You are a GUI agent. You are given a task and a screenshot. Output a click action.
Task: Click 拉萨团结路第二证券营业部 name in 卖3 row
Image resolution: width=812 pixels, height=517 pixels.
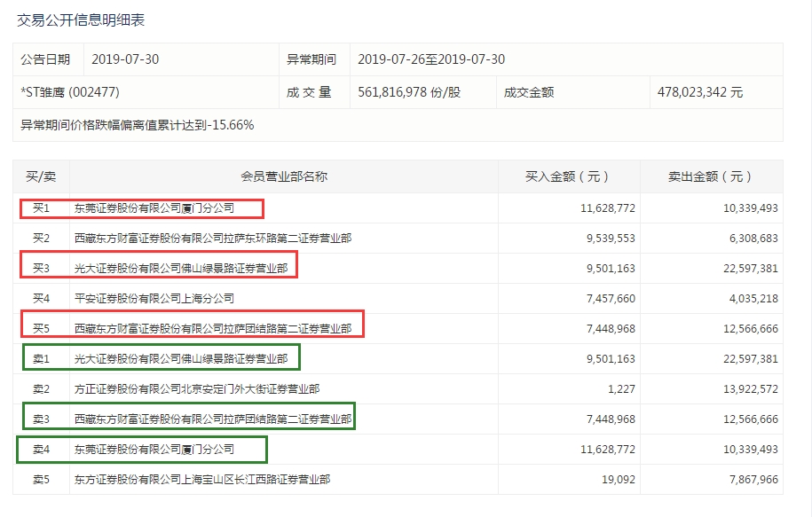pos(213,419)
